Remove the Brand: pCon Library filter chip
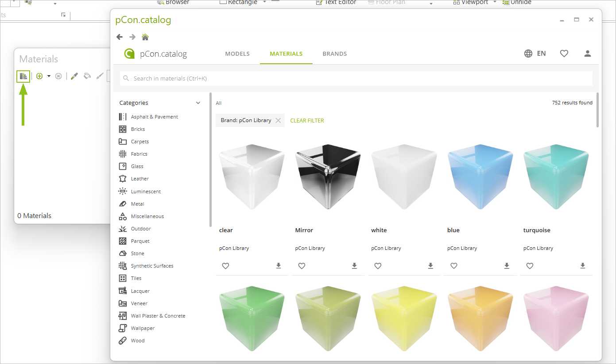Viewport: 616px width, 364px height. pyautogui.click(x=278, y=120)
